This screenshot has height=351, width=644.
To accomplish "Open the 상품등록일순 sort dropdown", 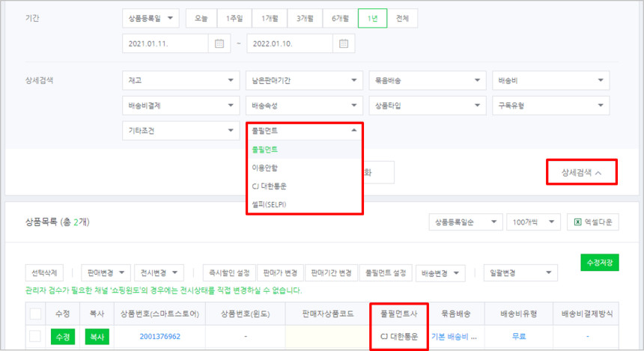I will [x=466, y=222].
